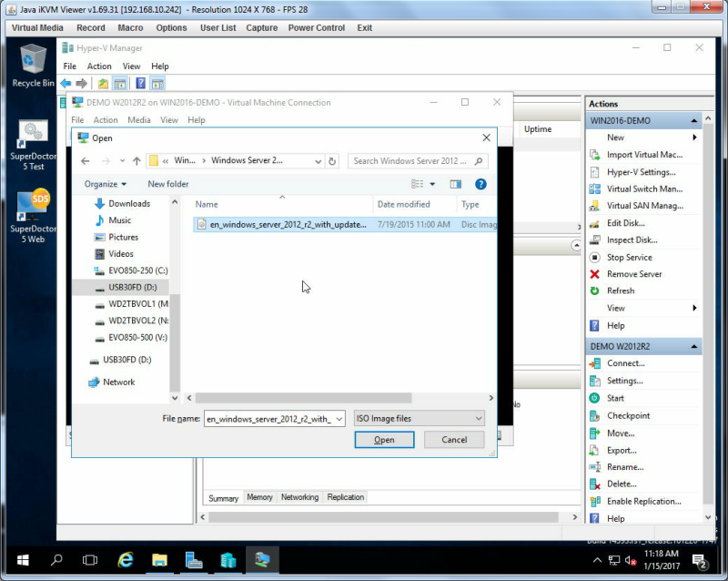This screenshot has width=728, height=581.
Task: Switch to Memory tab
Action: 259,497
